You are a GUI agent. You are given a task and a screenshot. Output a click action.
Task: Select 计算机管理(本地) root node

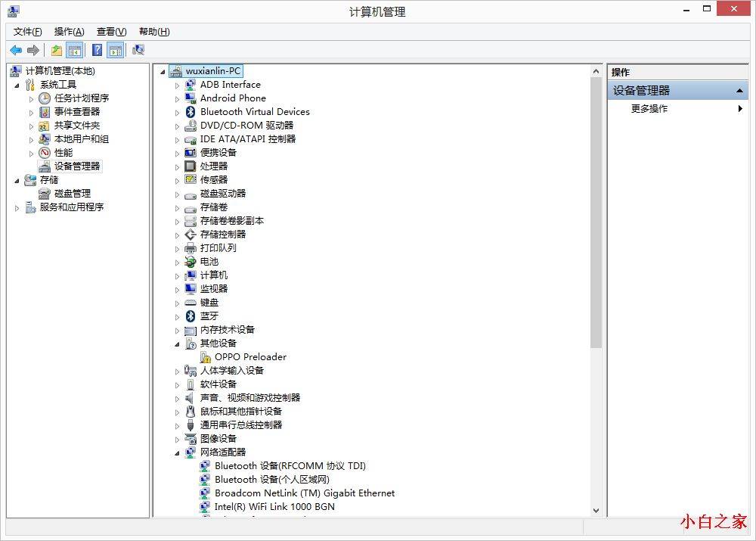point(60,71)
